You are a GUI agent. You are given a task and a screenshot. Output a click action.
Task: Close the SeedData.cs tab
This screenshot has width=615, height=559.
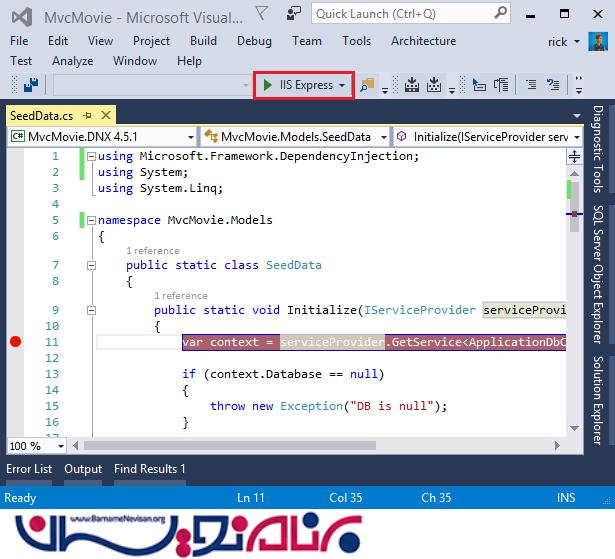[x=106, y=115]
